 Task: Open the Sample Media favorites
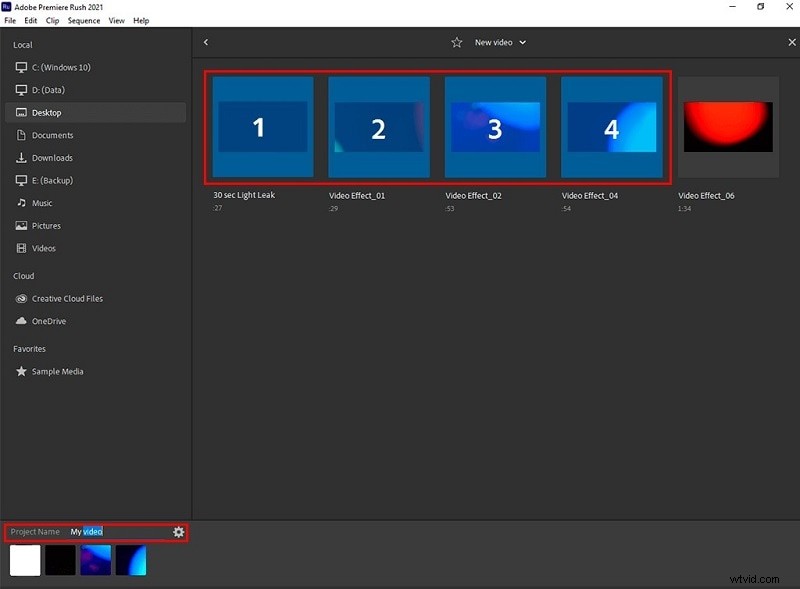[57, 371]
